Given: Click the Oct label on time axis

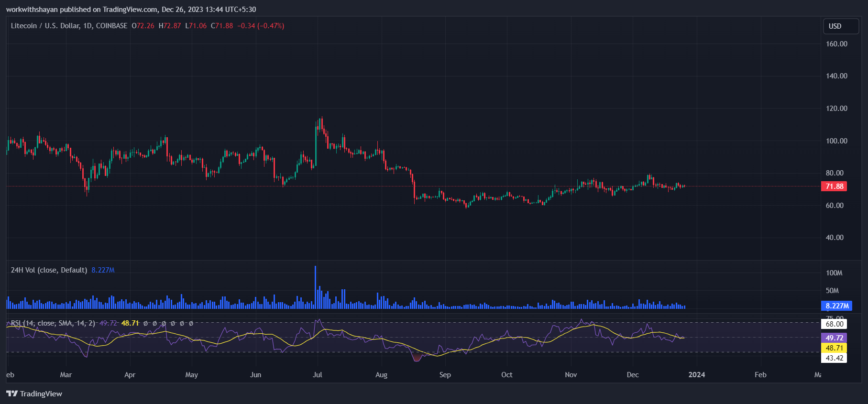Looking at the screenshot, I should 507,375.
